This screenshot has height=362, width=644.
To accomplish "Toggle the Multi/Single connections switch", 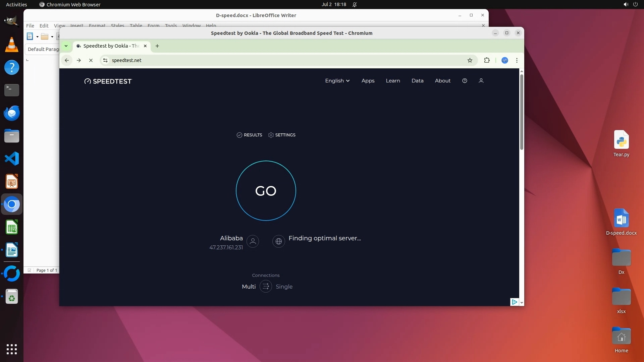I will [266, 287].
